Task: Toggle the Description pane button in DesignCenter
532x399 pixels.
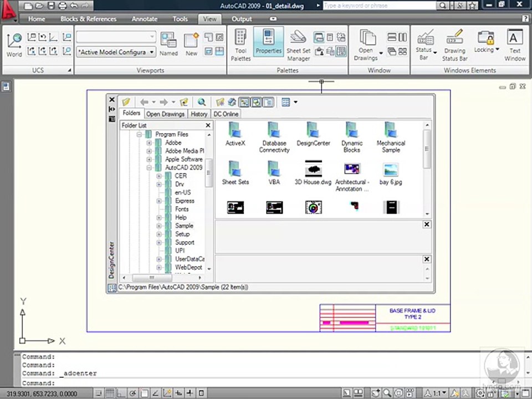Action: click(268, 102)
